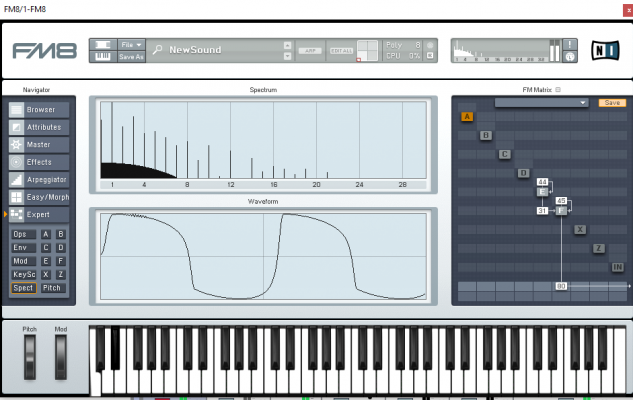Click the 31 modulation value left of F
Image resolution: width=633 pixels, height=400 pixels.
click(x=542, y=211)
